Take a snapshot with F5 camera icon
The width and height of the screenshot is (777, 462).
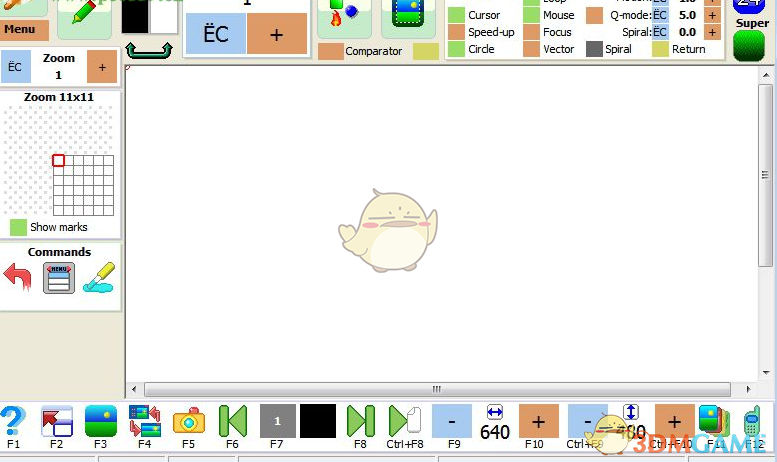tap(189, 421)
